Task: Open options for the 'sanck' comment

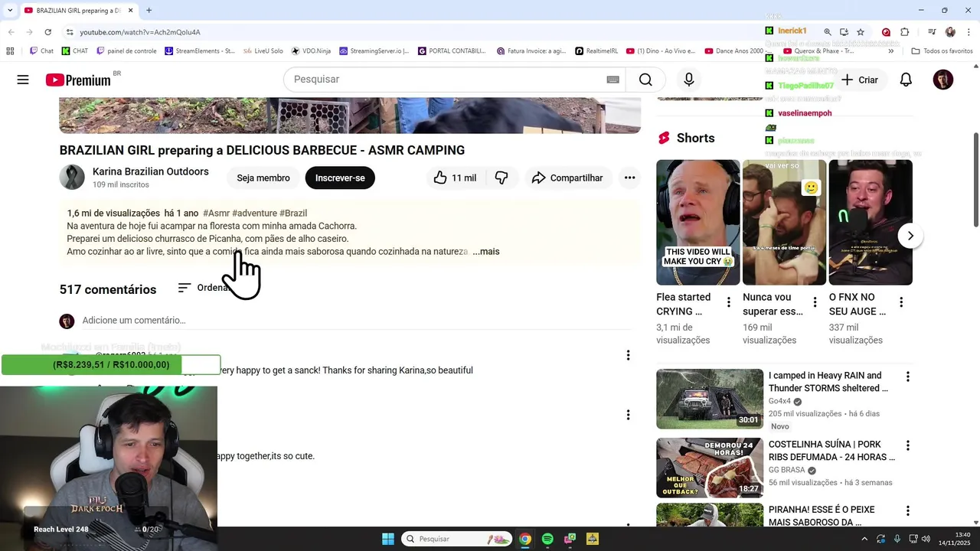Action: coord(628,355)
